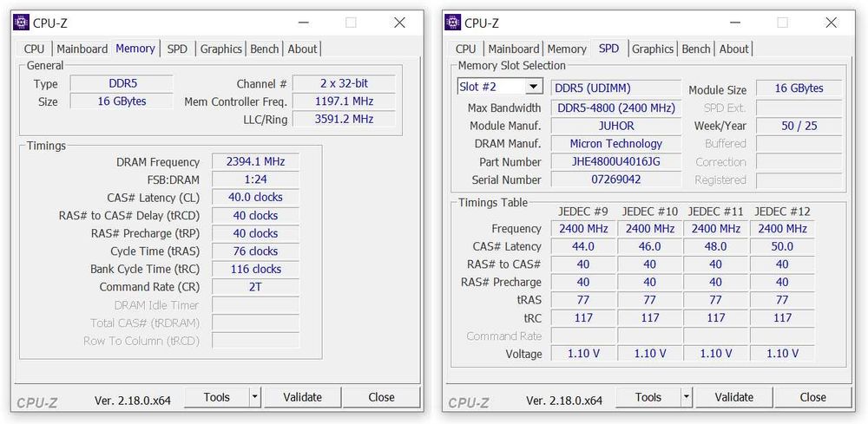
Task: Switch to CPU tab in right window
Action: [x=466, y=49]
